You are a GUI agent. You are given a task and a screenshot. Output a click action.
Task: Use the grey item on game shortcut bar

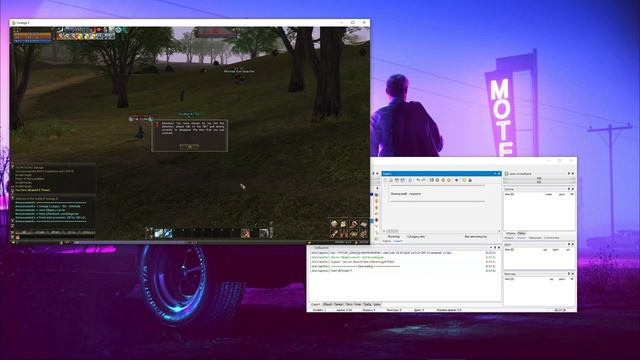tap(264, 233)
